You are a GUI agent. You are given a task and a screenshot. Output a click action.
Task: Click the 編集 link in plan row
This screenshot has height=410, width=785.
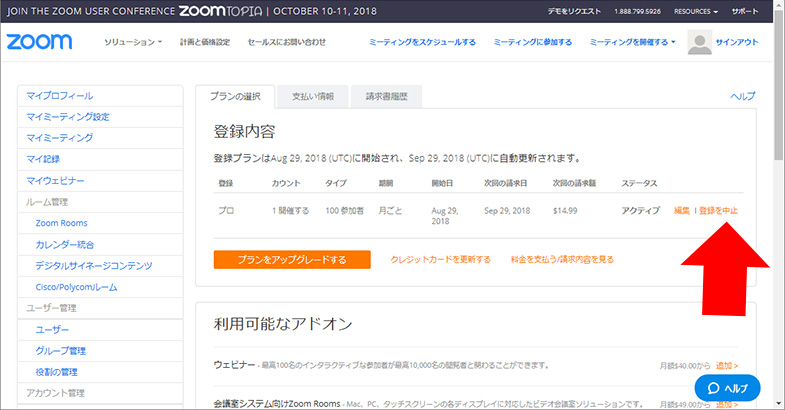pyautogui.click(x=682, y=211)
